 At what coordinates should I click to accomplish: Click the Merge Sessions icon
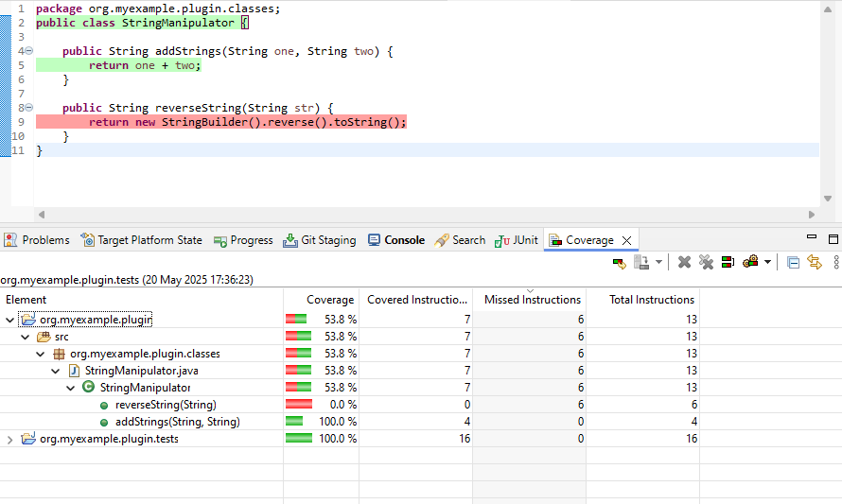[x=728, y=262]
